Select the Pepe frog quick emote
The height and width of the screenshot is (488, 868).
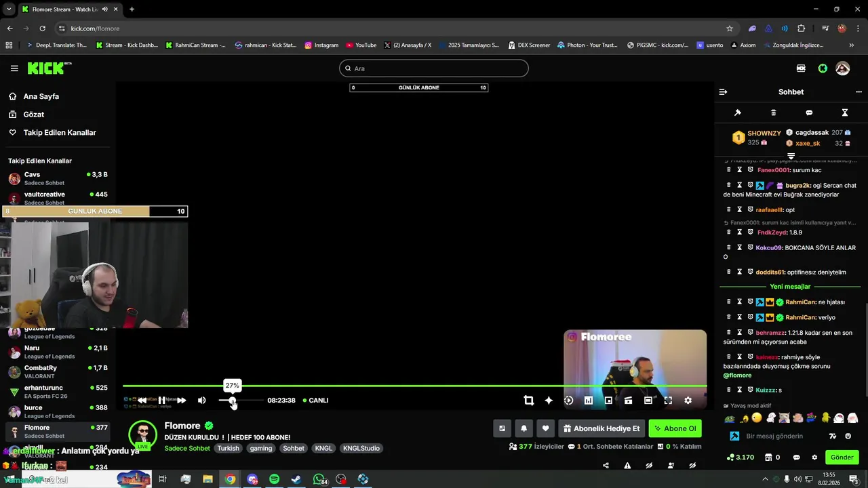click(x=730, y=418)
